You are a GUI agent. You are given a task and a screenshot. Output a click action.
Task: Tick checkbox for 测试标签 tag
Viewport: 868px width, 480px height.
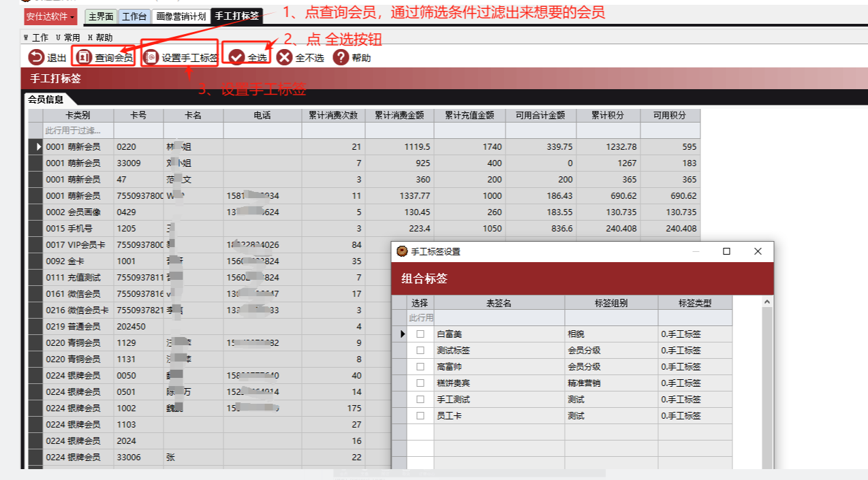pos(420,350)
